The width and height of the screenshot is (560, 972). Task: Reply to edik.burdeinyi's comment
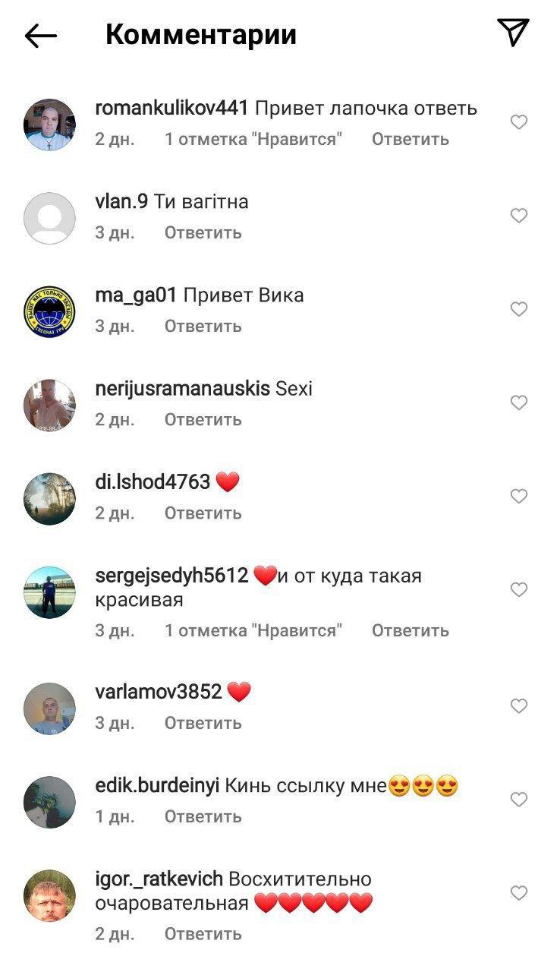point(203,816)
